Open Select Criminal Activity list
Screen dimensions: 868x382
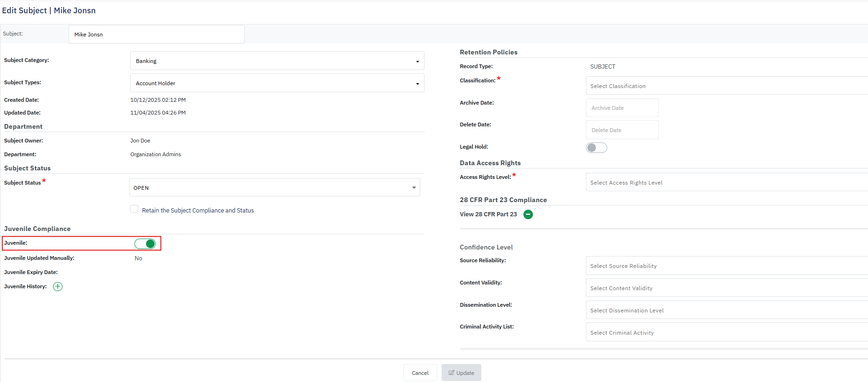tap(726, 333)
